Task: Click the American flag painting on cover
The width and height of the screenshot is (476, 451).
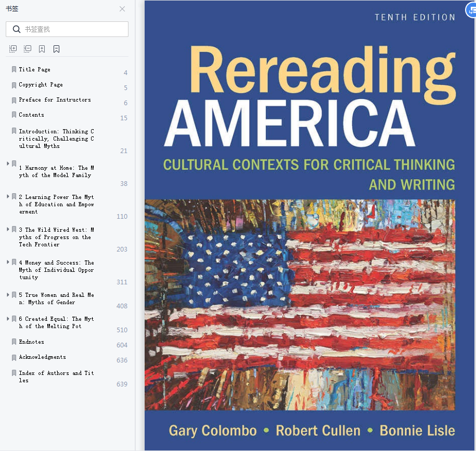Action: pyautogui.click(x=300, y=305)
